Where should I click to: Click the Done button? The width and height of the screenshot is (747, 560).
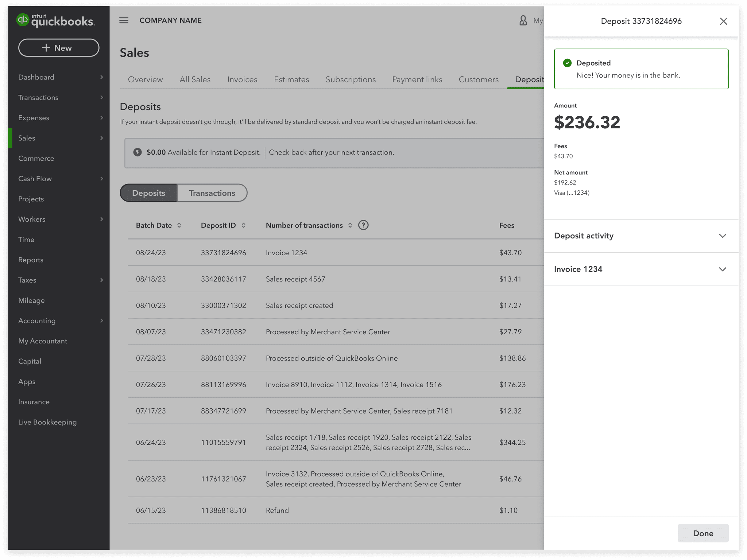(703, 533)
